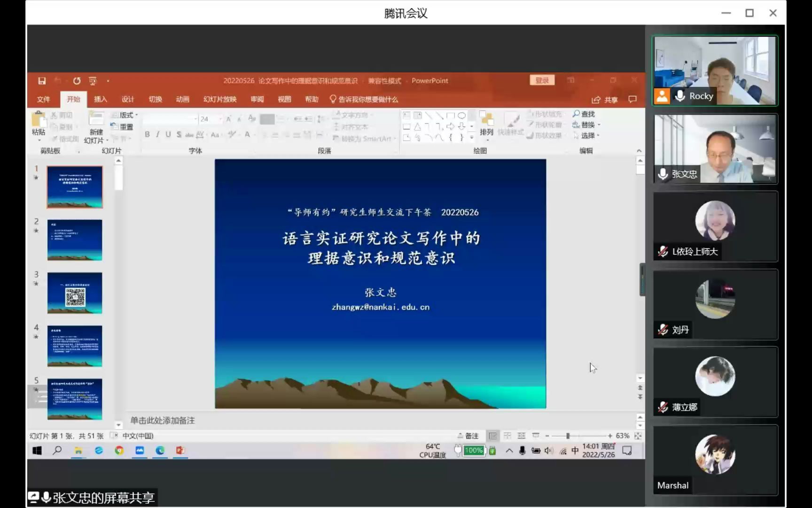Image resolution: width=812 pixels, height=508 pixels.
Task: Show hidden system tray icons chevron
Action: 509,451
